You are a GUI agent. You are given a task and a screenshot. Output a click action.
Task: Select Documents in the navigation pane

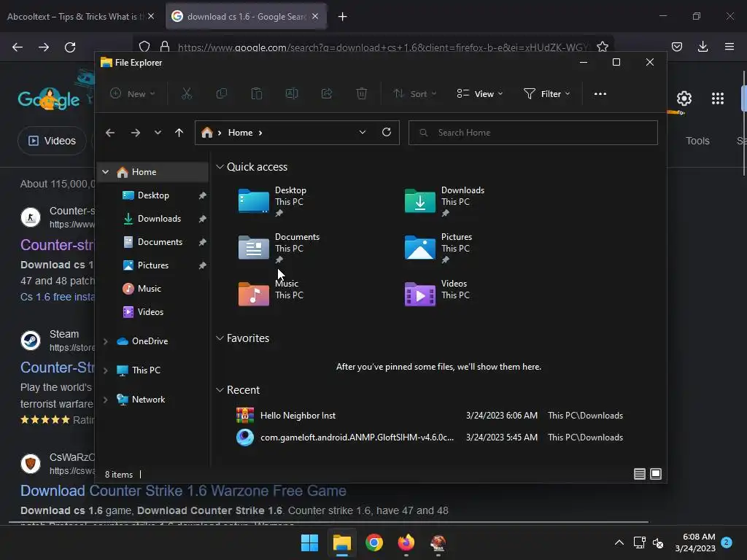(x=160, y=242)
